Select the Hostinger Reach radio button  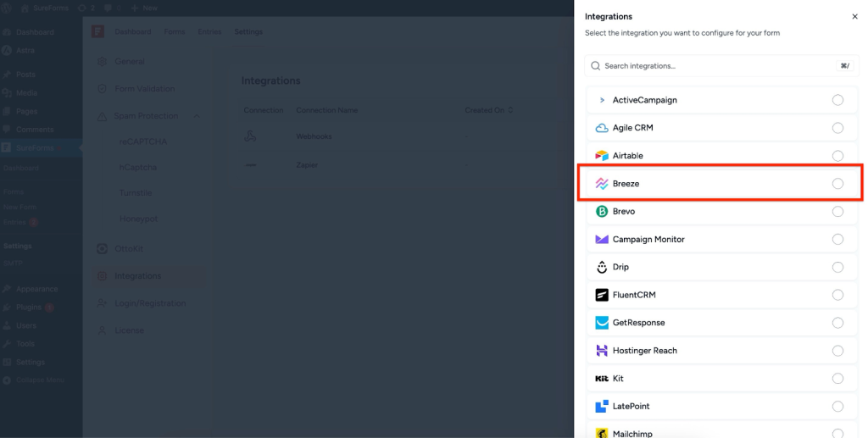[837, 351]
